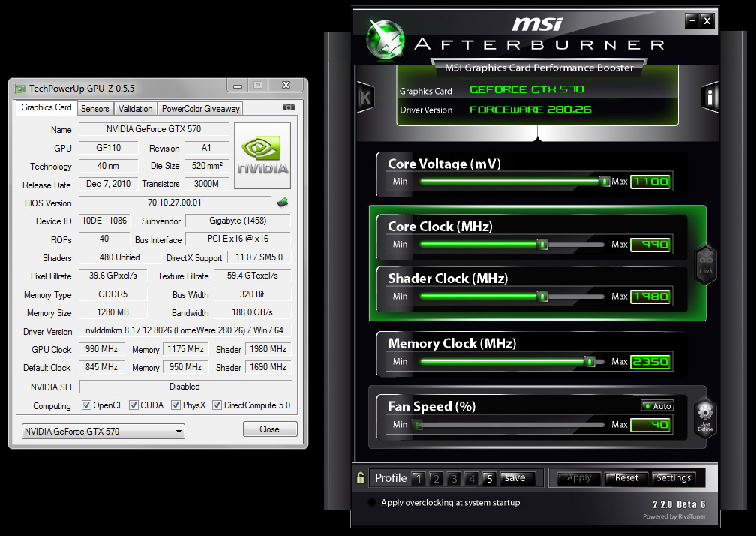Toggle the OpenCL checkbox
Viewport: 756px width, 536px height.
coord(86,405)
